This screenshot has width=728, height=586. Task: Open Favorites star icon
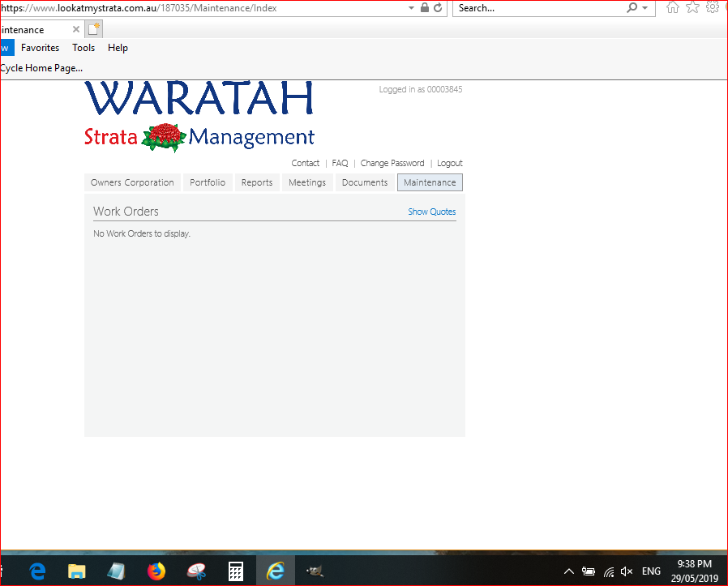[692, 7]
